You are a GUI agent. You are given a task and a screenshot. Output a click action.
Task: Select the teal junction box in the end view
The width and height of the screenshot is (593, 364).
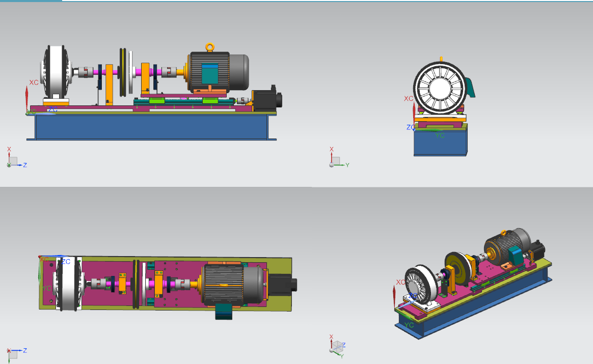[x=470, y=88]
